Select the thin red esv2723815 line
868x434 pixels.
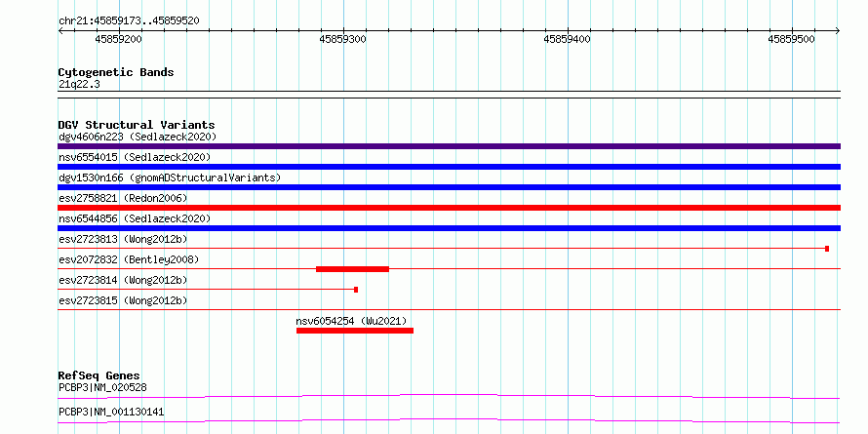point(449,310)
